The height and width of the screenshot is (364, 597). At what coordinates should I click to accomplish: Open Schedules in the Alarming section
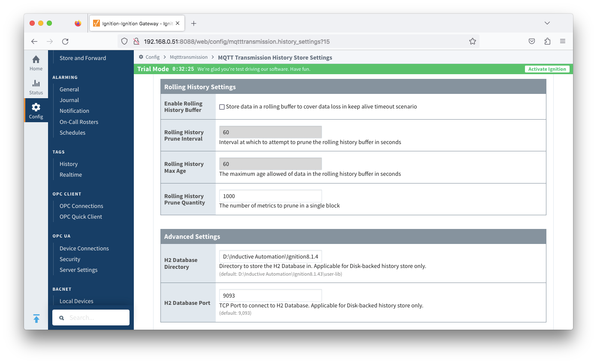72,132
